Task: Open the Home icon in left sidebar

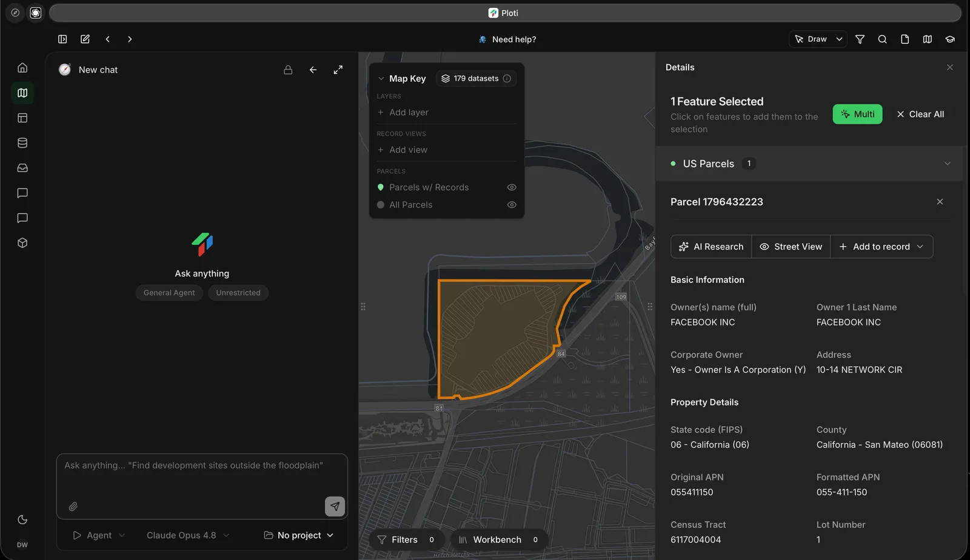Action: pos(22,68)
